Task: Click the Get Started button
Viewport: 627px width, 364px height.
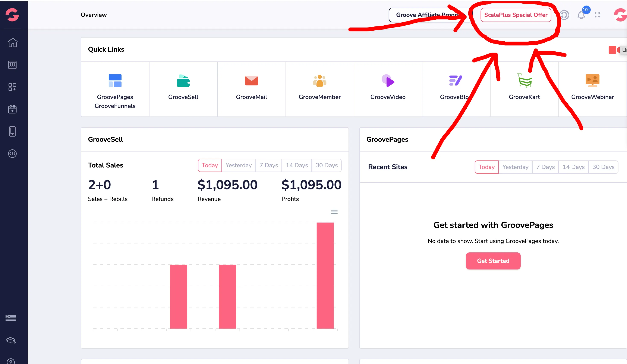Action: tap(493, 261)
